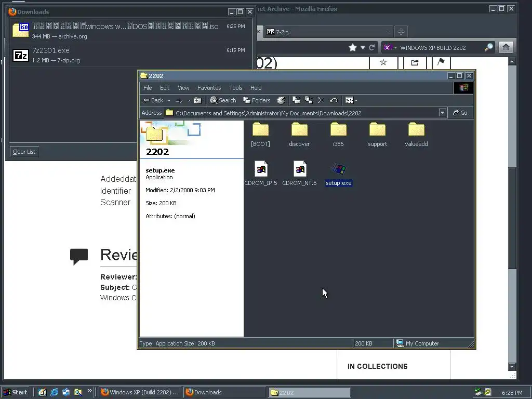This screenshot has width=532, height=399.
Task: Click the Go button beside Address bar
Action: point(460,113)
